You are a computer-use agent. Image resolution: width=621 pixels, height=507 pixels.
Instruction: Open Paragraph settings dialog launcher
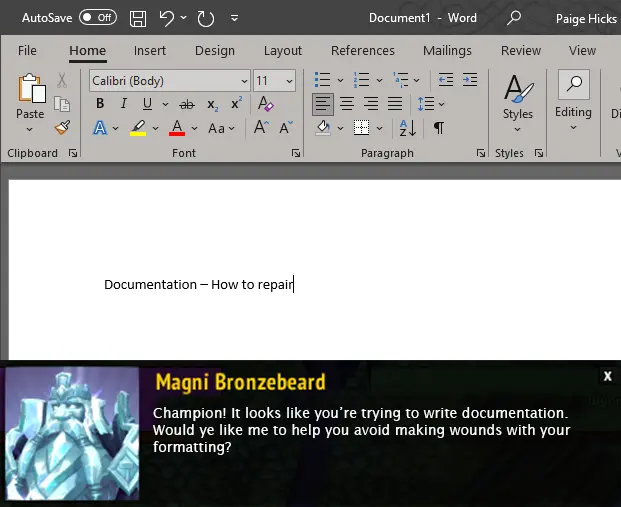[x=481, y=153]
